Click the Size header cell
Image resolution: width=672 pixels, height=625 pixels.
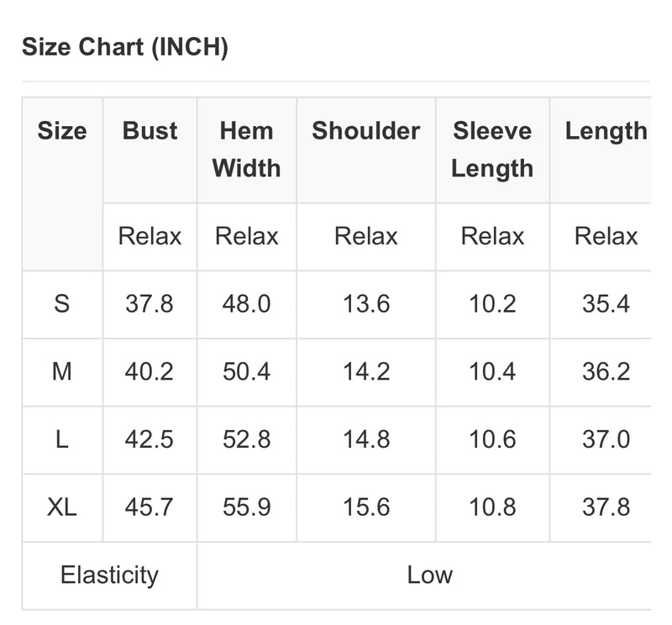[x=62, y=131]
